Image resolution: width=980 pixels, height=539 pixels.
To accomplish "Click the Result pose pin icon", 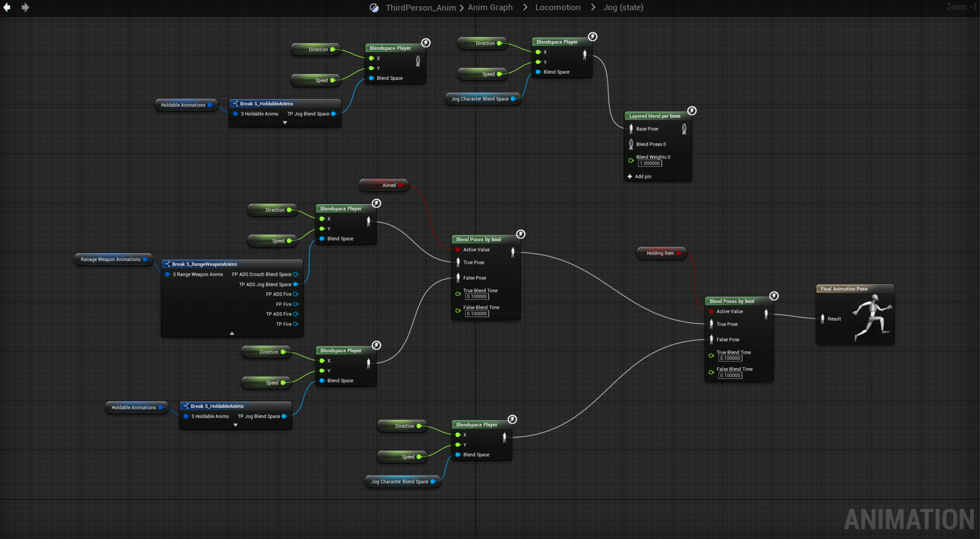I will pos(823,319).
